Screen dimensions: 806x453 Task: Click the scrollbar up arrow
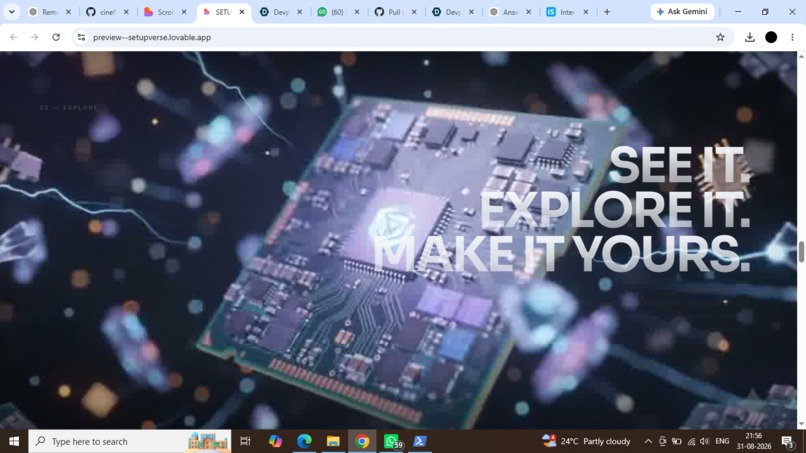(801, 56)
